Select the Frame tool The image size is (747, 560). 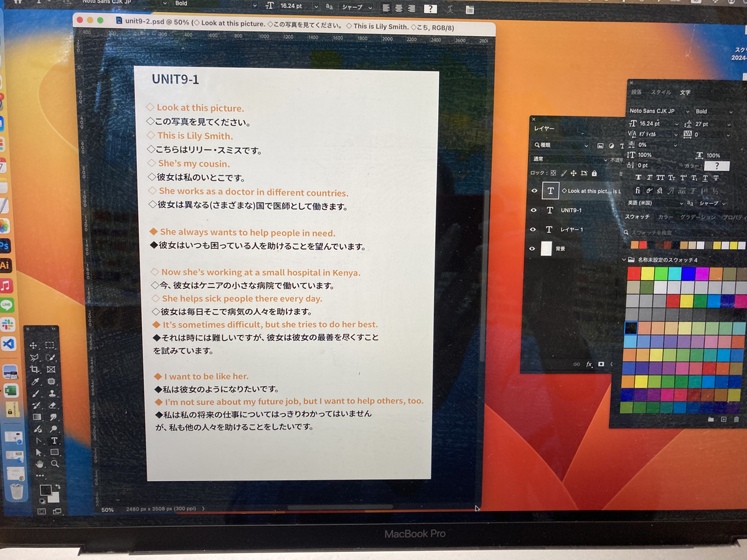[x=51, y=370]
